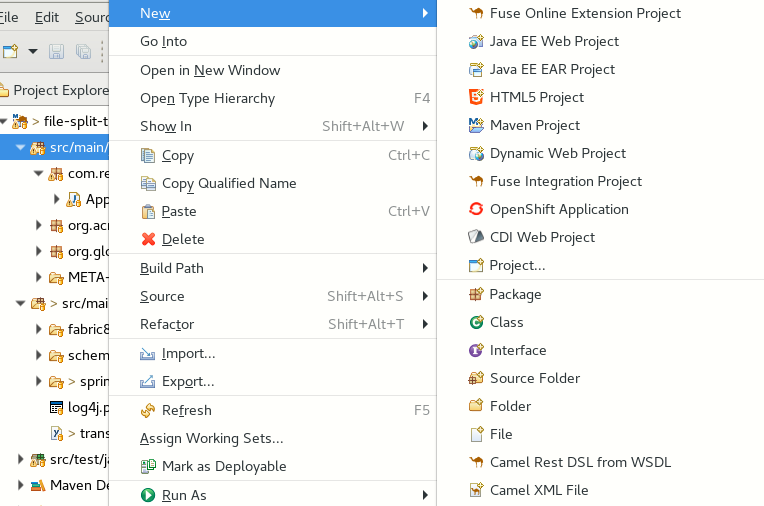Expand the org.gl package node

click(38, 251)
